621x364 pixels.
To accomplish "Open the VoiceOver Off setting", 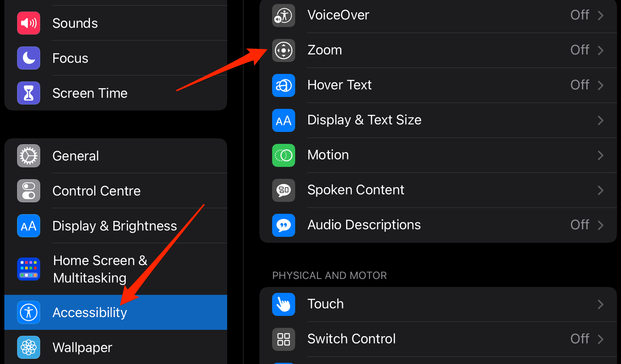I will pos(587,15).
